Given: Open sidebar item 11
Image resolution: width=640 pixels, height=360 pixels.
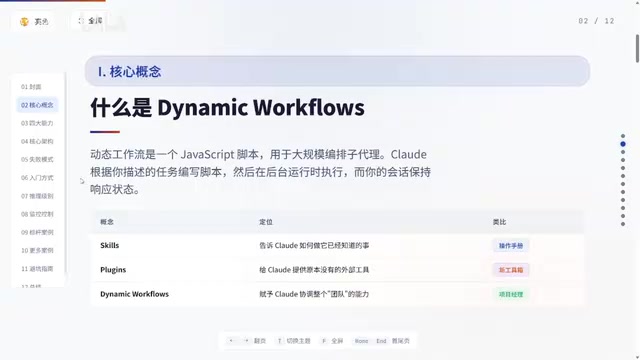Looking at the screenshot, I should coord(37,269).
